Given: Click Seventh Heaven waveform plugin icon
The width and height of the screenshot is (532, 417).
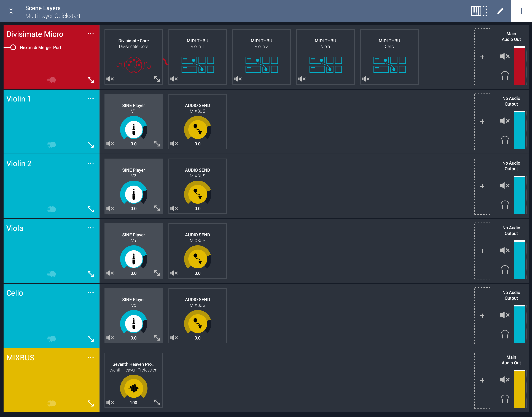Looking at the screenshot, I should tap(133, 388).
